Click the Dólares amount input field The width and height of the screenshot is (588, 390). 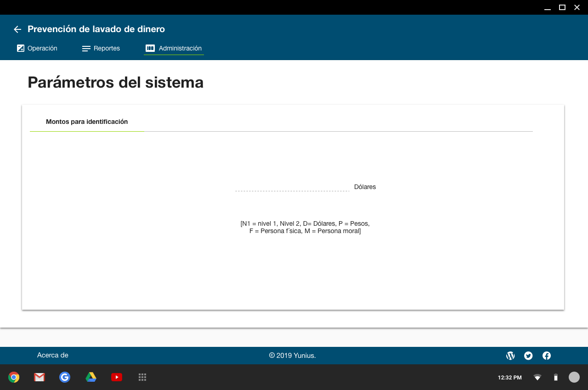pos(292,186)
